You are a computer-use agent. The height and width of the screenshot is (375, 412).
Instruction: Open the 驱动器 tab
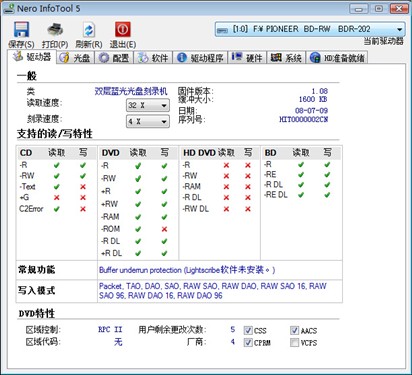[x=32, y=57]
